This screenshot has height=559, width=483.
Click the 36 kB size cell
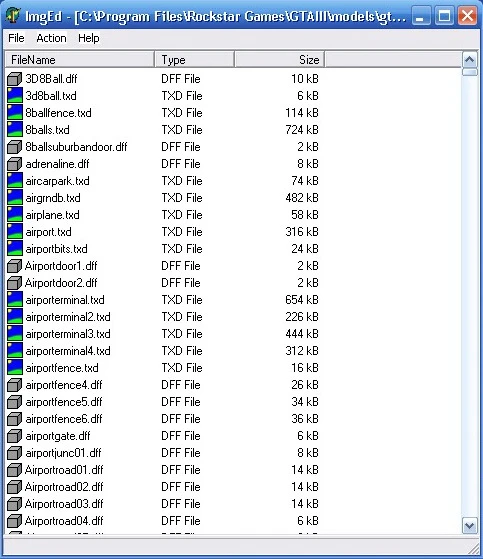click(305, 419)
